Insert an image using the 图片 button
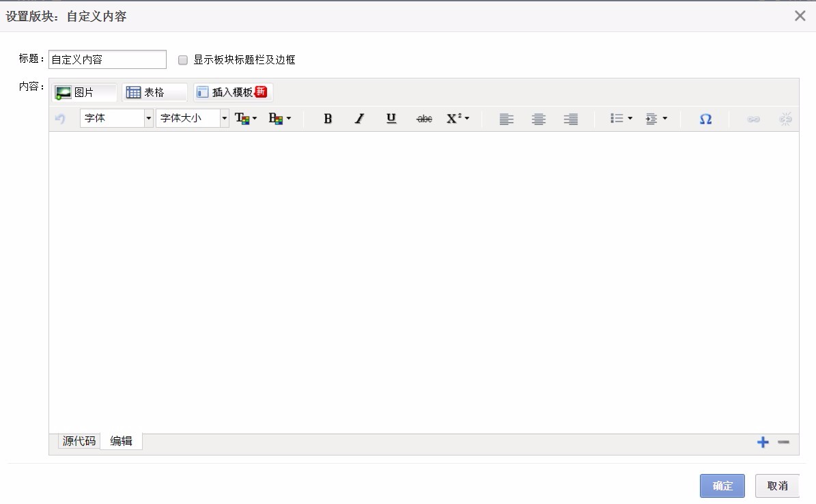This screenshot has height=504, width=816. click(x=84, y=92)
